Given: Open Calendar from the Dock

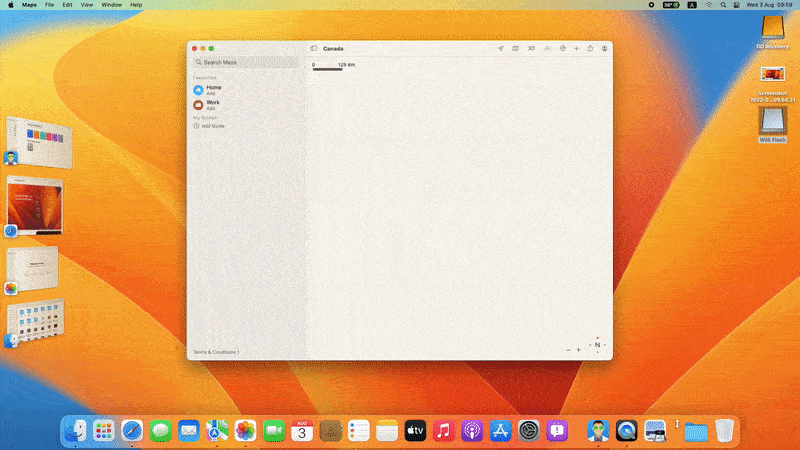Looking at the screenshot, I should click(302, 431).
